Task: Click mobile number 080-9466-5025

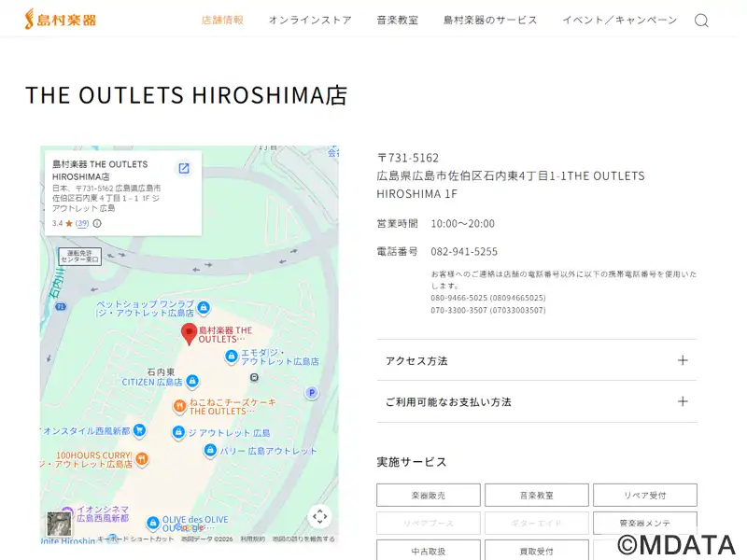Action: tap(458, 298)
